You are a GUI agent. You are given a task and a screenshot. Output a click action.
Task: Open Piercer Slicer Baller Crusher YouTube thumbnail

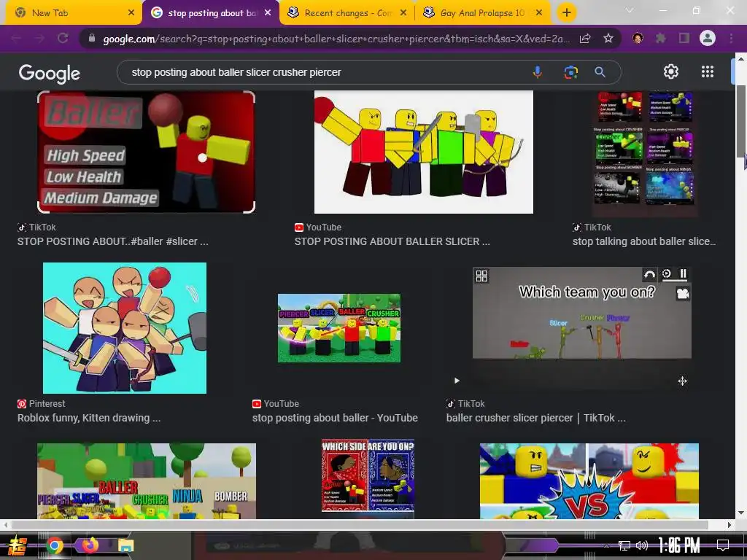339,328
